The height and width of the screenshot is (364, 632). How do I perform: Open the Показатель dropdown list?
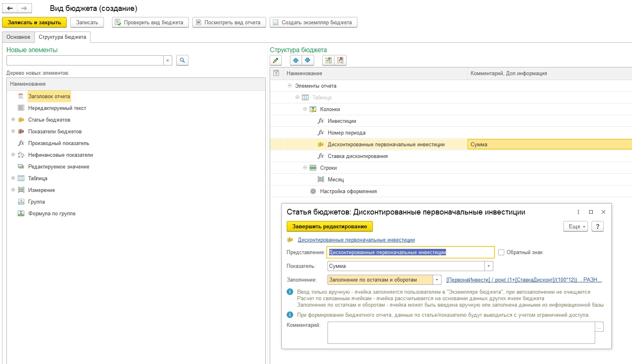click(489, 266)
